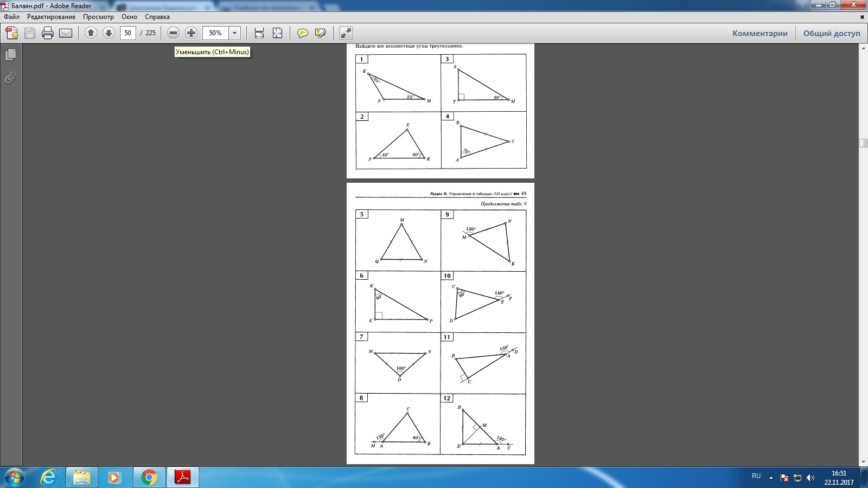Click the fit one full page icon
This screenshot has width=868, height=488.
[x=277, y=33]
